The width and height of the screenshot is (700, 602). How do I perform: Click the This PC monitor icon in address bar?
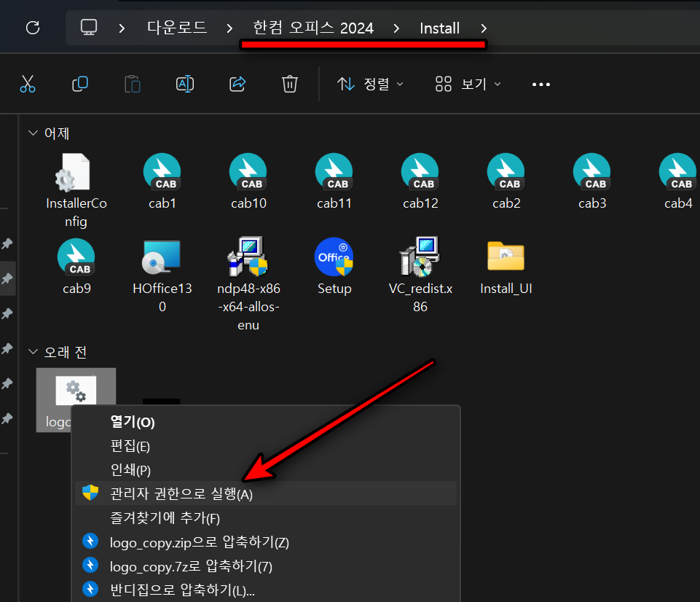88,28
